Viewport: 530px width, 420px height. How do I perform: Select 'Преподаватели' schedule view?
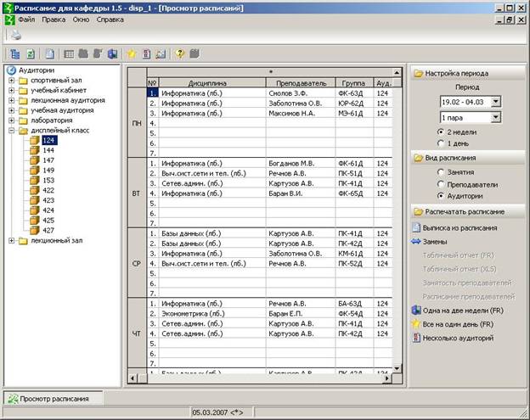440,183
